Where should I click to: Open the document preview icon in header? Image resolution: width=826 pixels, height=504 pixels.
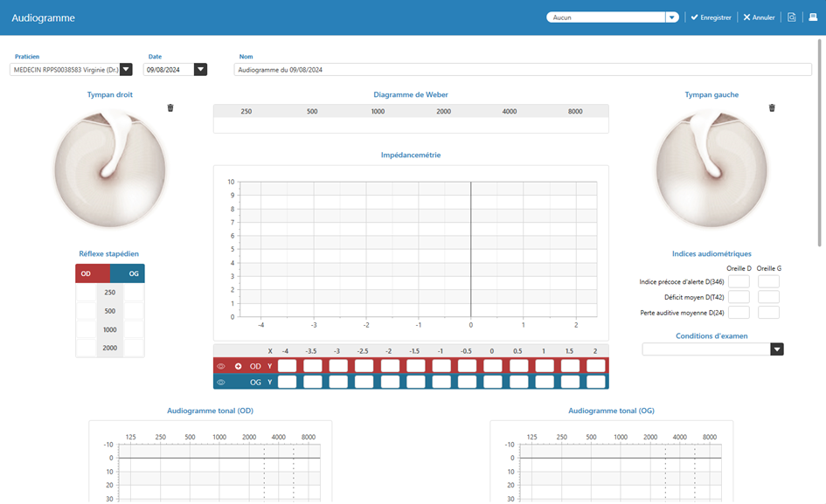pos(792,17)
